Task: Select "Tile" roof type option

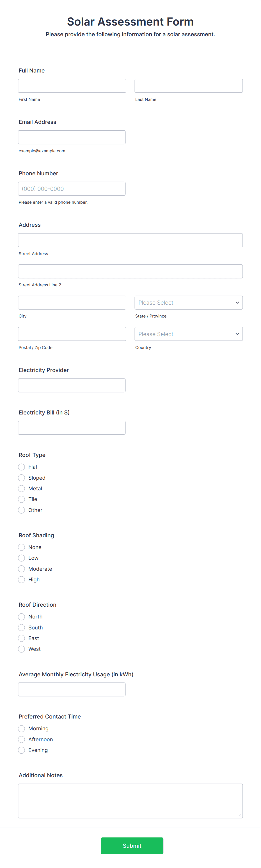Action: pos(21,499)
